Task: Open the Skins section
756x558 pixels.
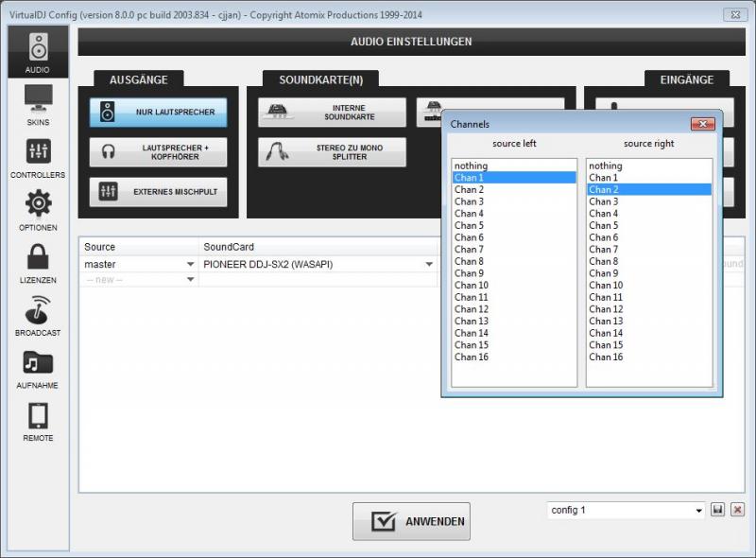Action: click(x=38, y=105)
